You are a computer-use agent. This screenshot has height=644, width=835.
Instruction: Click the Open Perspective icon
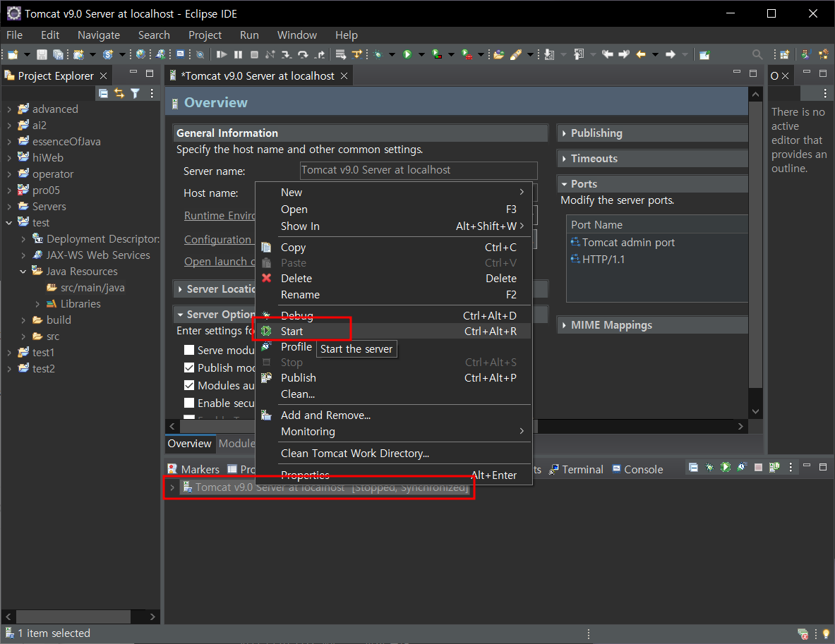(x=784, y=54)
